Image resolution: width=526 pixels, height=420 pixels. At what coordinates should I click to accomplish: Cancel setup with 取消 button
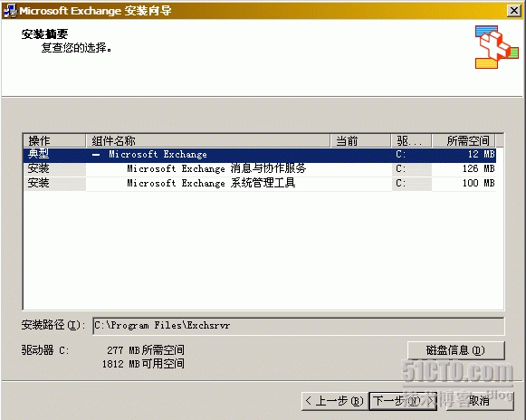pyautogui.click(x=480, y=401)
